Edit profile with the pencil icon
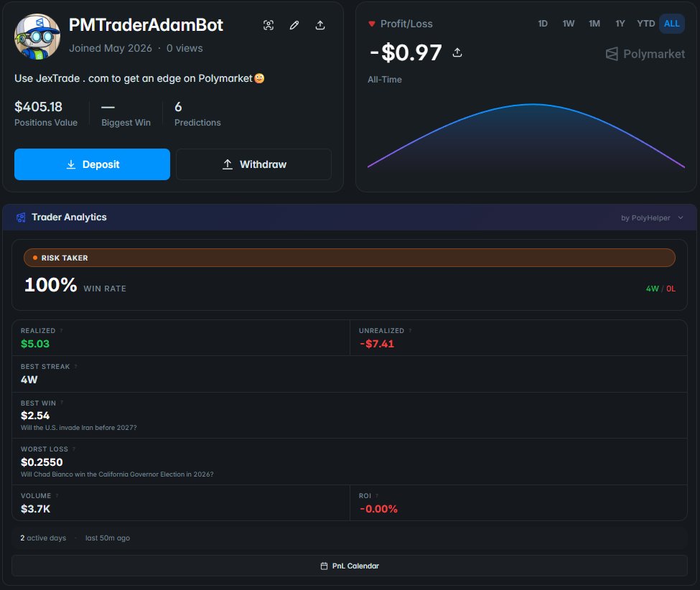This screenshot has width=700, height=590. click(294, 25)
